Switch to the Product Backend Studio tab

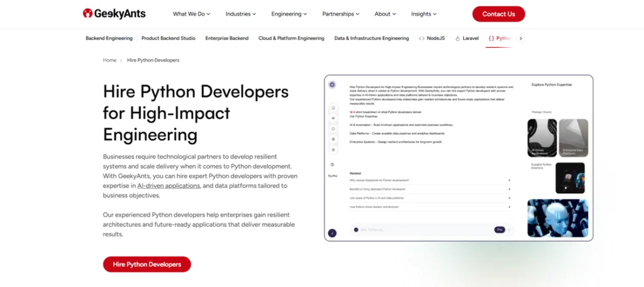169,38
